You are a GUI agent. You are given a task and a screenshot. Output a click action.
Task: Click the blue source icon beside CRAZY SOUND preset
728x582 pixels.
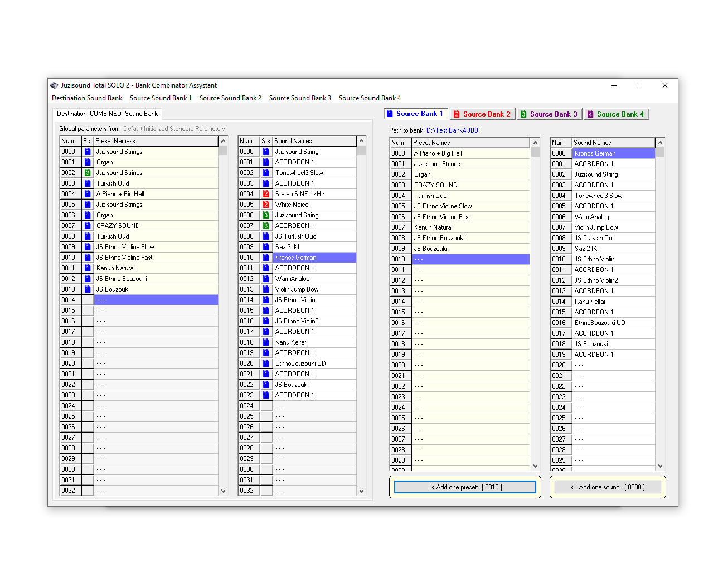88,226
